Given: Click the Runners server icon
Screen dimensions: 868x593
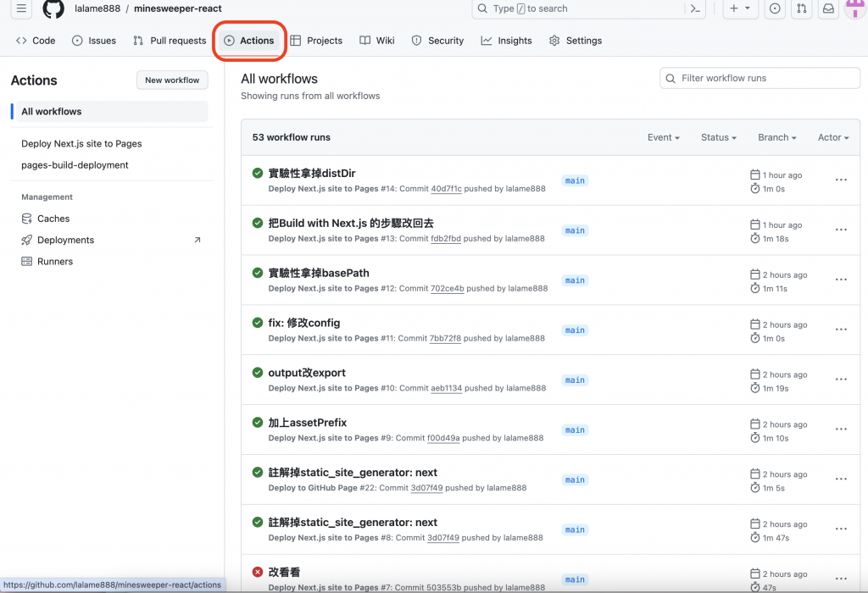Looking at the screenshot, I should (x=26, y=261).
